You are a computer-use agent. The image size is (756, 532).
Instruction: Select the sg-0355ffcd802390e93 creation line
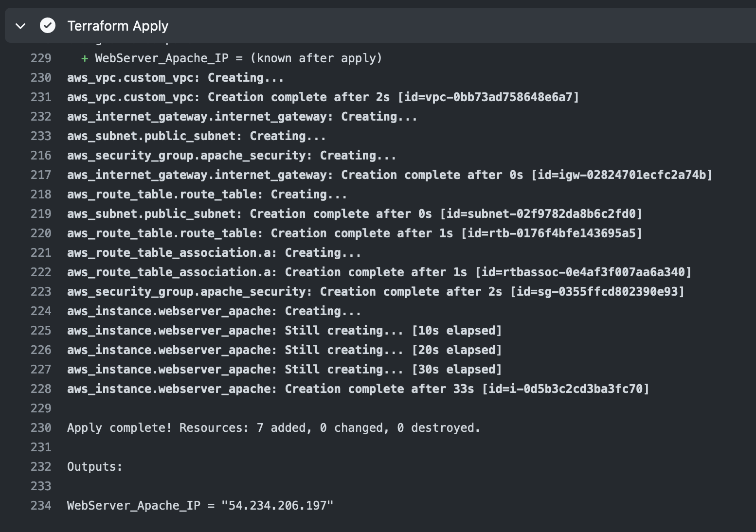coord(376,292)
